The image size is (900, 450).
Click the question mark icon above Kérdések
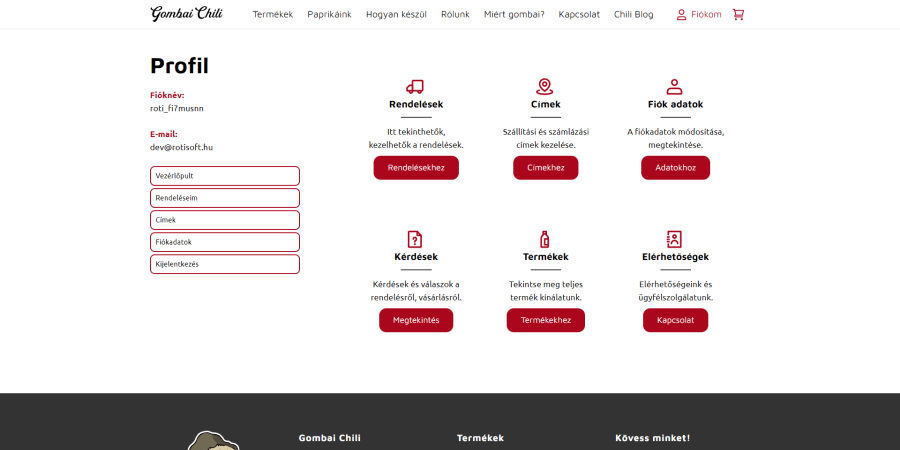(x=415, y=239)
